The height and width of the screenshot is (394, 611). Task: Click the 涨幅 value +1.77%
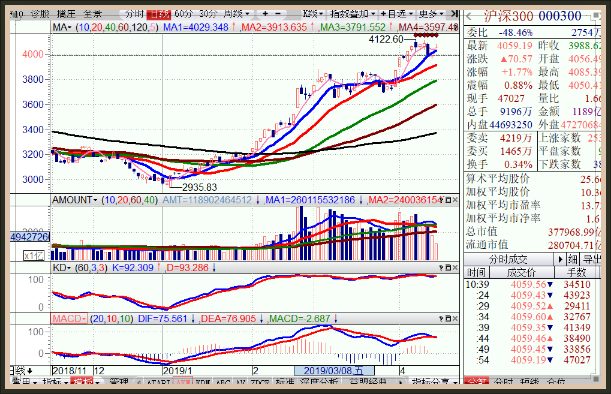click(517, 72)
